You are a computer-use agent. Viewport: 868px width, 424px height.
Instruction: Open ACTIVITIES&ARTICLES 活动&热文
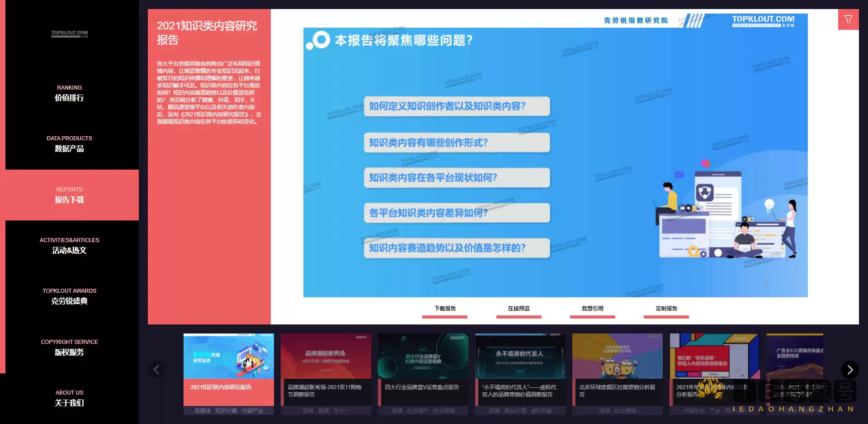click(69, 246)
